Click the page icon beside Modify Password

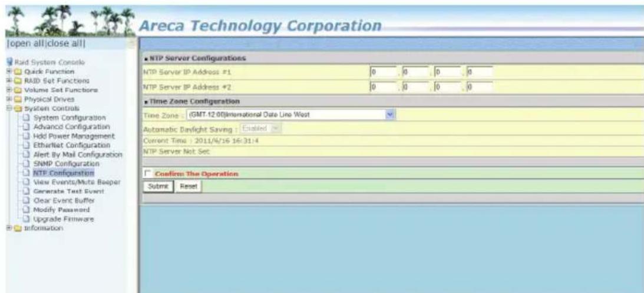point(27,209)
